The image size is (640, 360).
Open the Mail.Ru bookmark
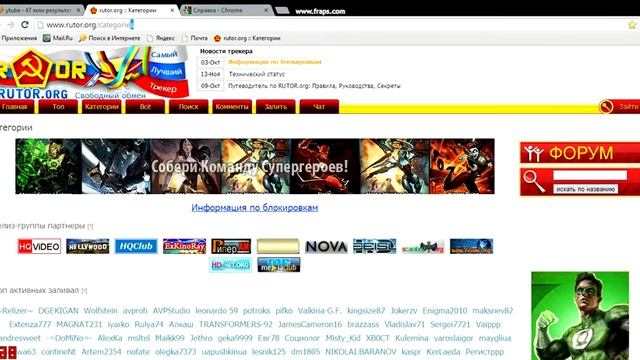click(58, 38)
